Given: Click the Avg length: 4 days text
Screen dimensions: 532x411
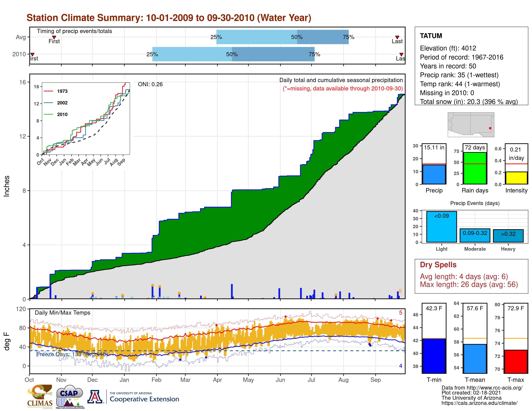Looking at the screenshot, I should coord(464,277).
